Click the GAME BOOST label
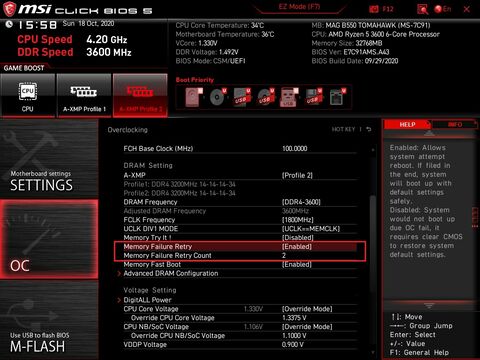The width and height of the screenshot is (480, 360). (24, 68)
